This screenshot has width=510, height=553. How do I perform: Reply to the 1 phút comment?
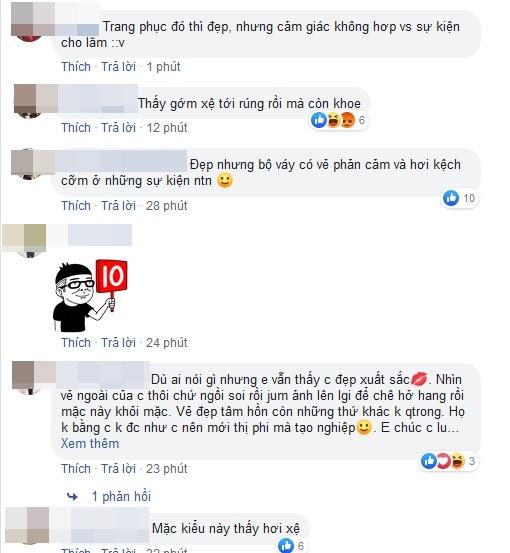point(119,67)
